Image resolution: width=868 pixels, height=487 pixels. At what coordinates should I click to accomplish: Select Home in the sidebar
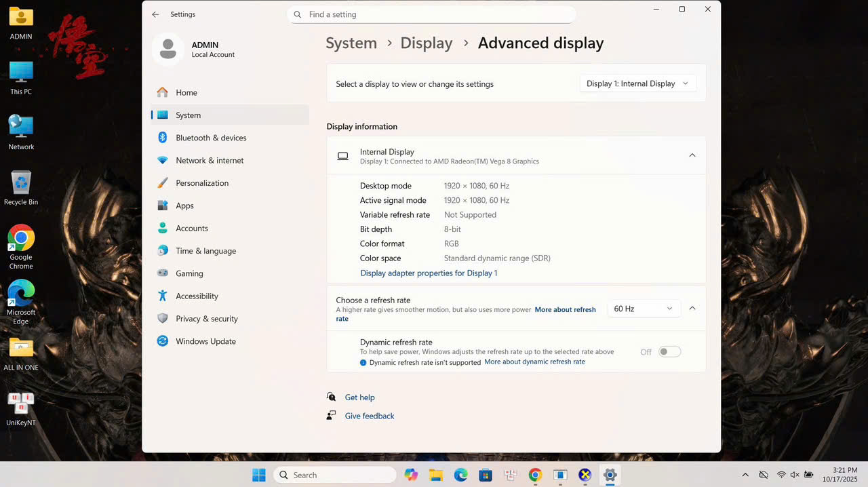[x=186, y=92]
